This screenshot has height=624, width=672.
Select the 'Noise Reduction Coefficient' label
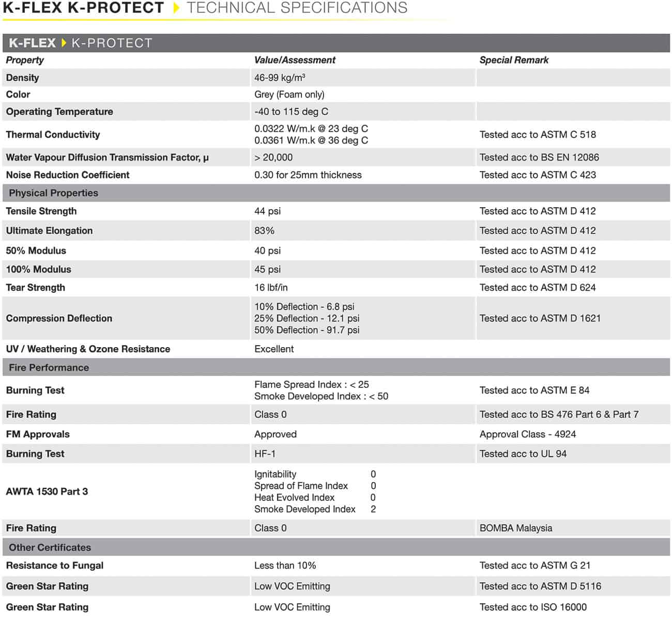point(68,175)
